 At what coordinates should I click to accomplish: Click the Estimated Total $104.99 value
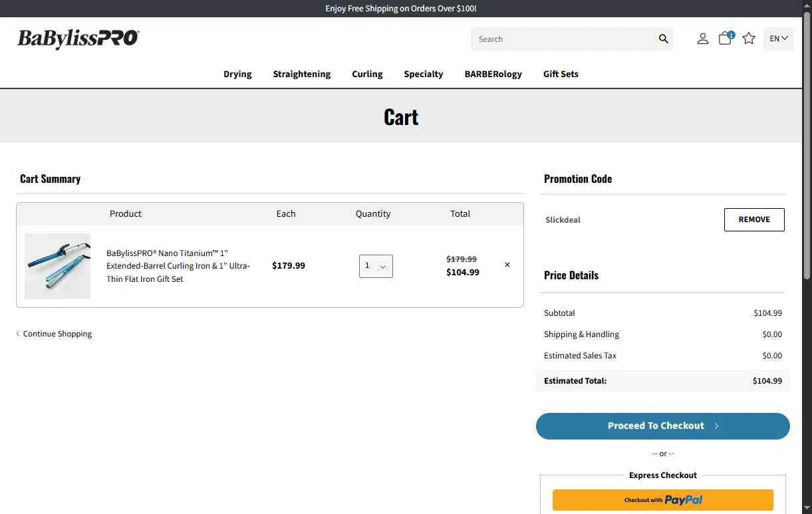(767, 381)
